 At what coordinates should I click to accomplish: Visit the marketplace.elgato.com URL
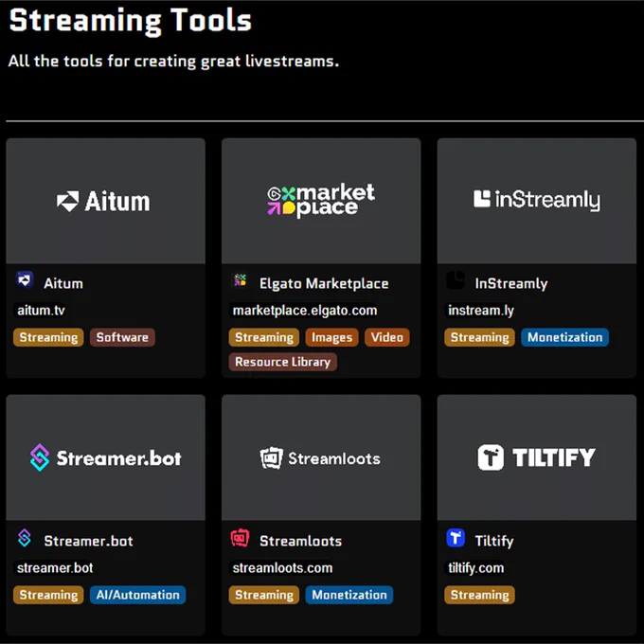(x=305, y=311)
